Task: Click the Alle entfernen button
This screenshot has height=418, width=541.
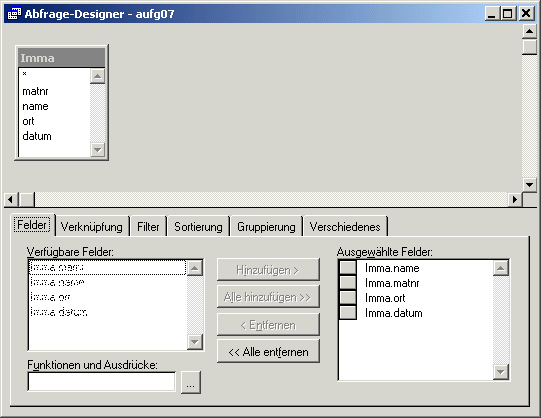Action: [268, 352]
